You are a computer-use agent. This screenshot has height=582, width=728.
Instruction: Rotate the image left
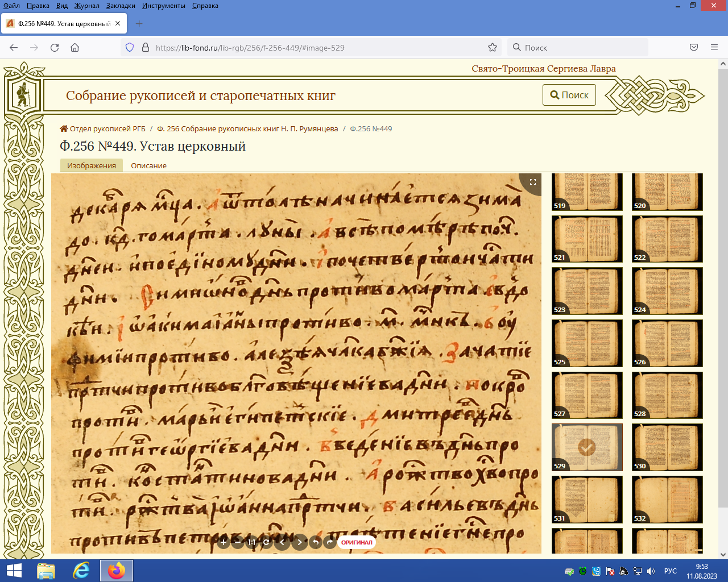tap(316, 542)
